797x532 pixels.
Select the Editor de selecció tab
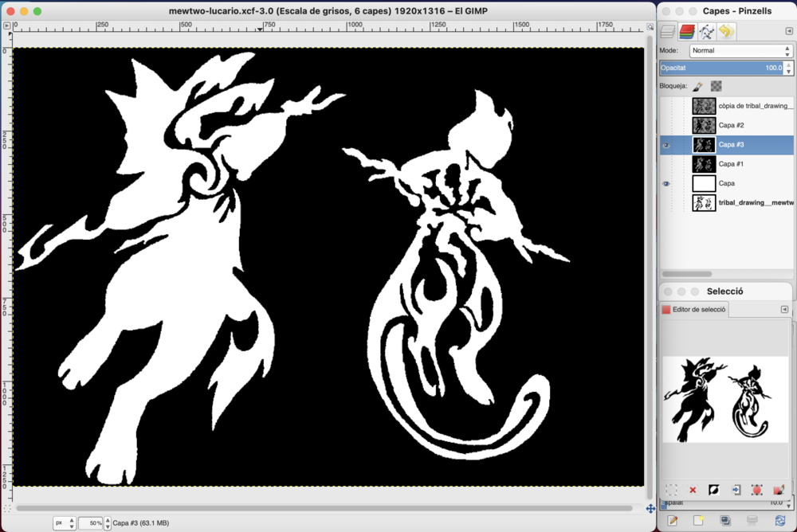click(x=694, y=310)
